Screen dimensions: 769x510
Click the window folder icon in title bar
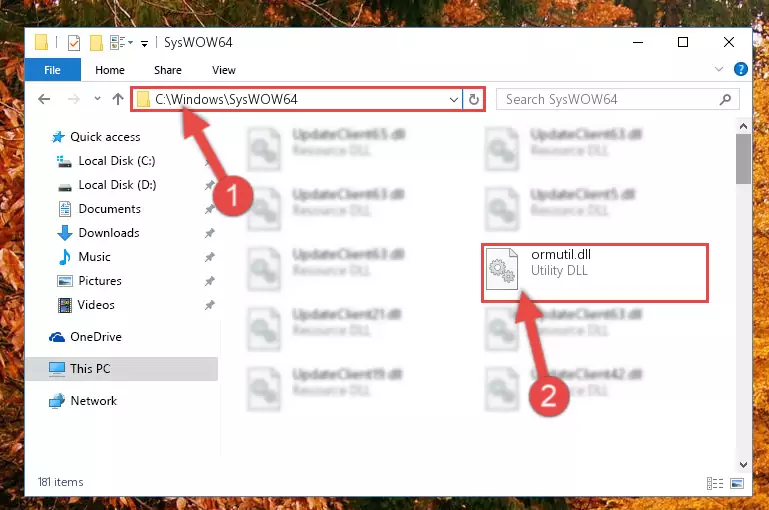pos(42,43)
